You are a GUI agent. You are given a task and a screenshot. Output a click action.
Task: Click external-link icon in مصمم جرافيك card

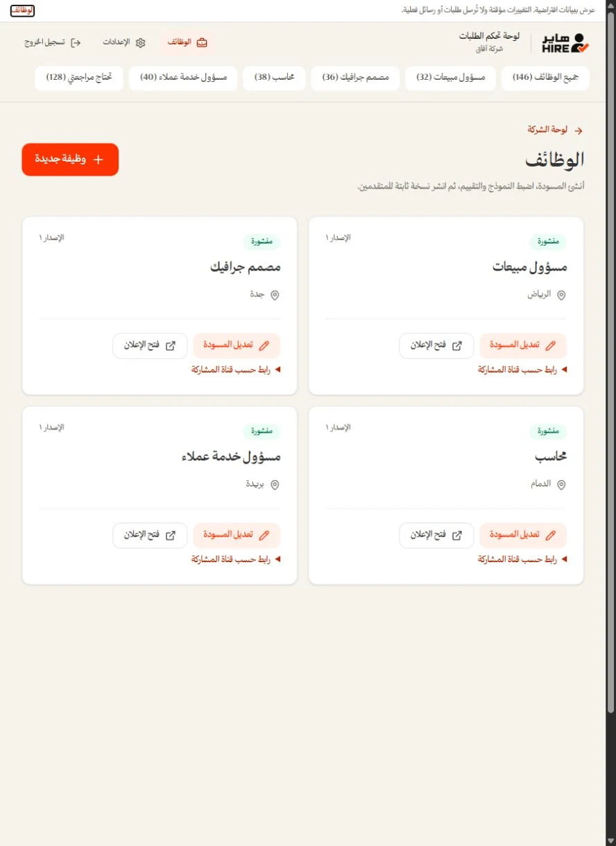coord(171,346)
